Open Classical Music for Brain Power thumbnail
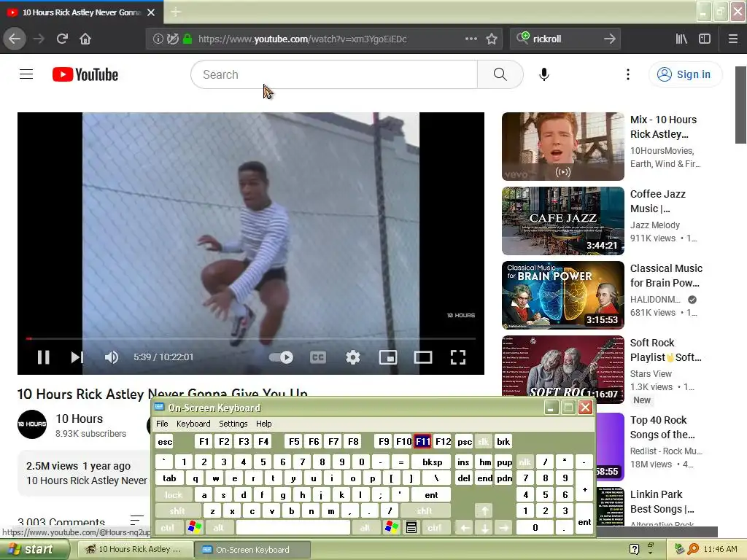Screen dimensions: 747x560 coord(562,295)
